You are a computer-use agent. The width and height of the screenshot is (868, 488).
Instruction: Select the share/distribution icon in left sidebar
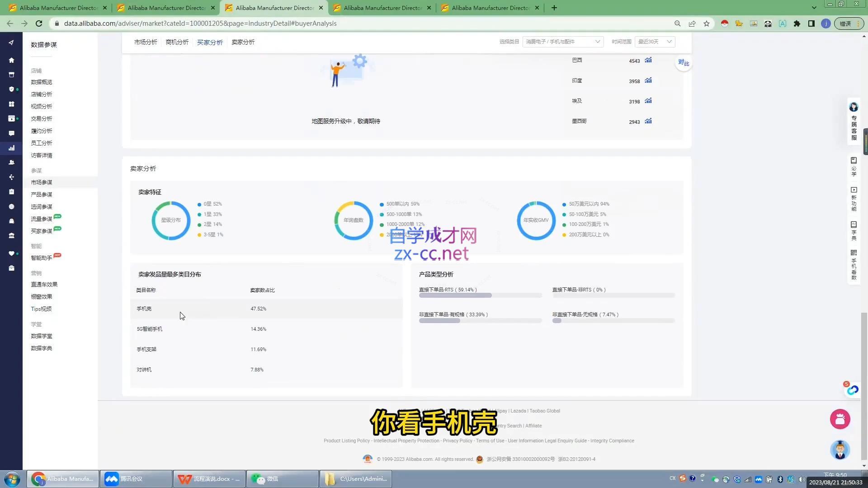tap(12, 177)
